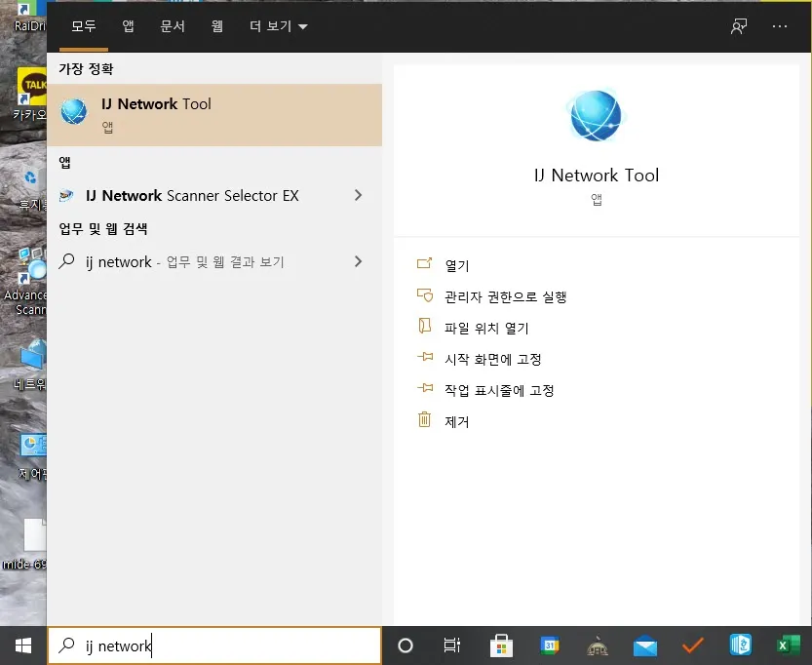Viewport: 812px width, 665px height.
Task: Open the IJ Network Tool app icon
Action: (74, 111)
